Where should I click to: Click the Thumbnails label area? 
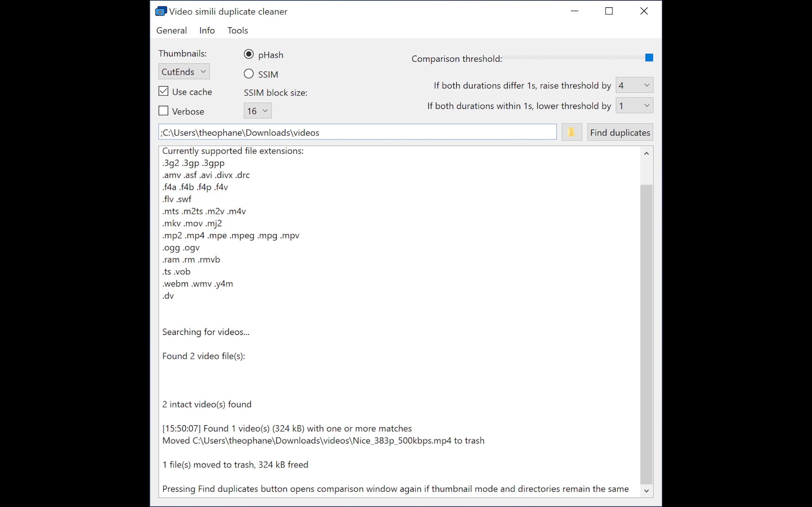(182, 53)
